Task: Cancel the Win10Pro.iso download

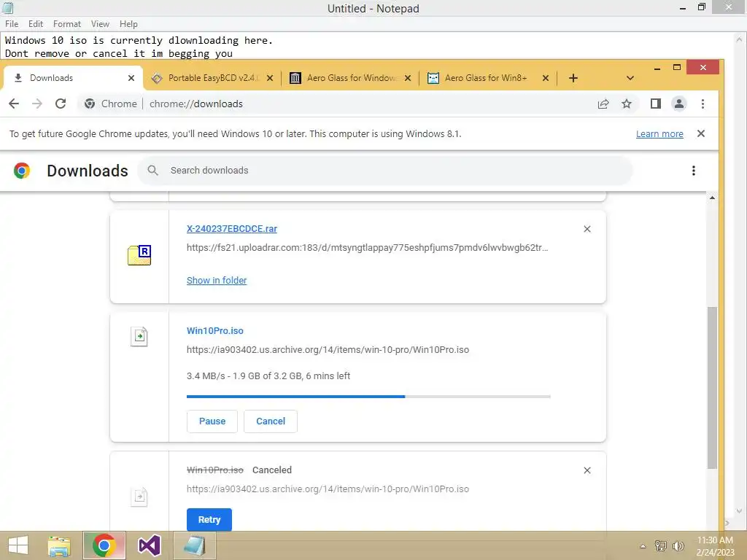Action: pyautogui.click(x=271, y=421)
